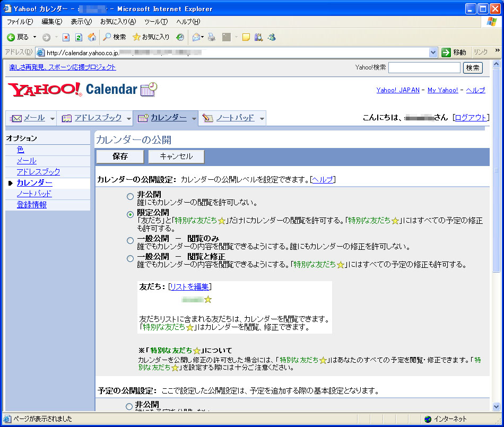Screen dimensions: 504x427
Task: Click the yellow note toolbar icon
Action: coord(246,37)
